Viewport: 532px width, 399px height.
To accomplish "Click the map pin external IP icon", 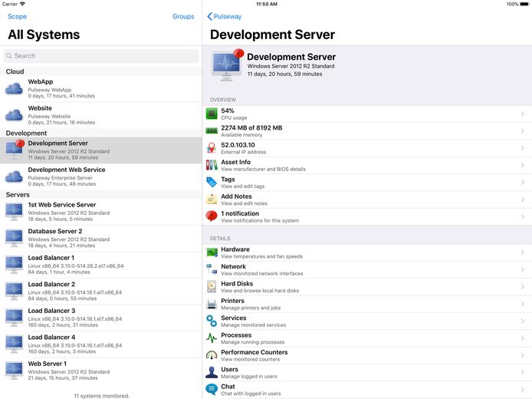I will [212, 148].
